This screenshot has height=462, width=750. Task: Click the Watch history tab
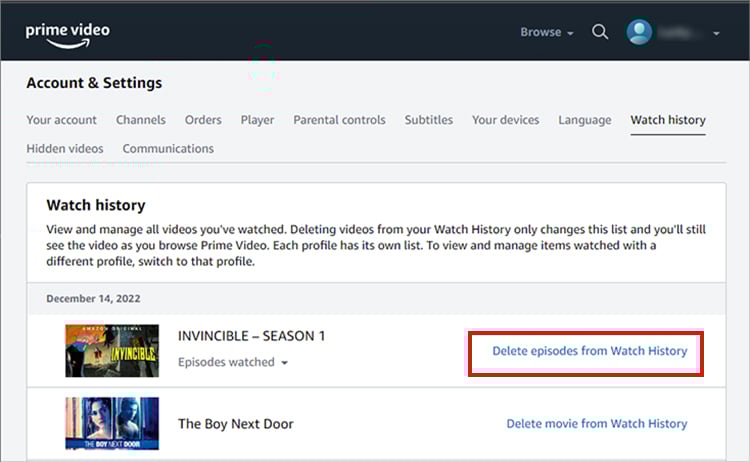pos(668,120)
